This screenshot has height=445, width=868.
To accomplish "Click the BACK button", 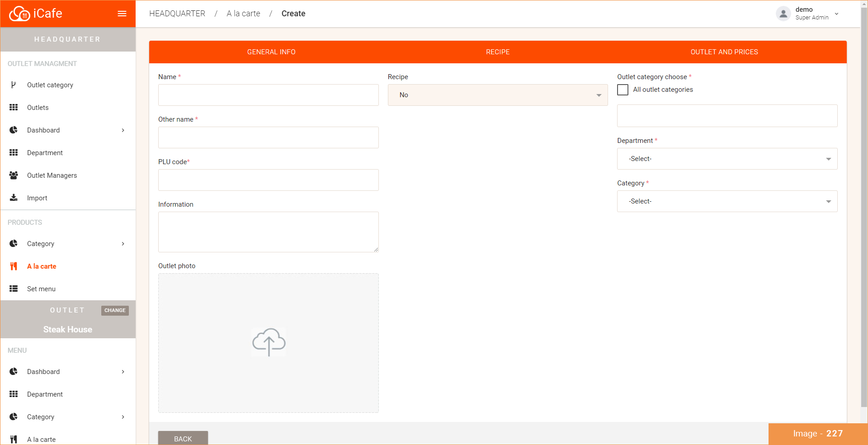I will click(x=183, y=438).
